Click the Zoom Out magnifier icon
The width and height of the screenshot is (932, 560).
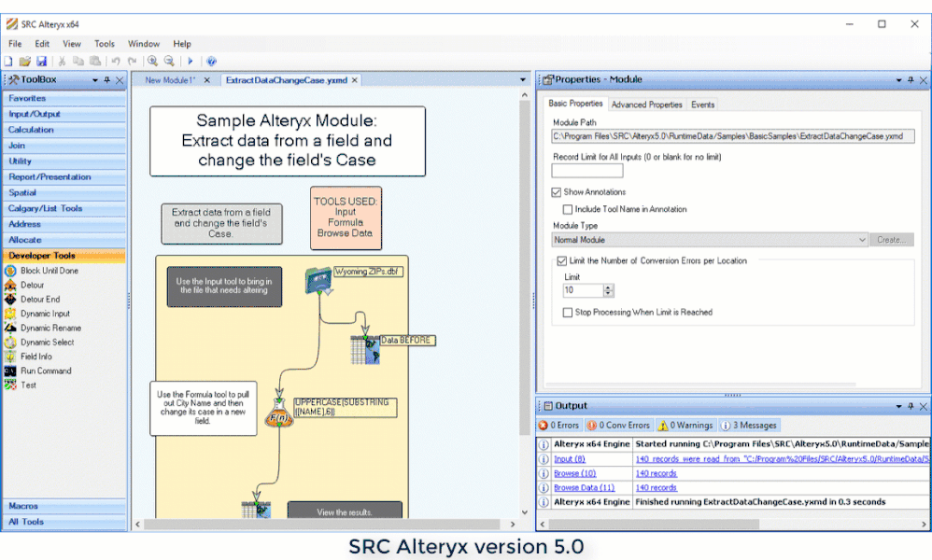pos(169,62)
